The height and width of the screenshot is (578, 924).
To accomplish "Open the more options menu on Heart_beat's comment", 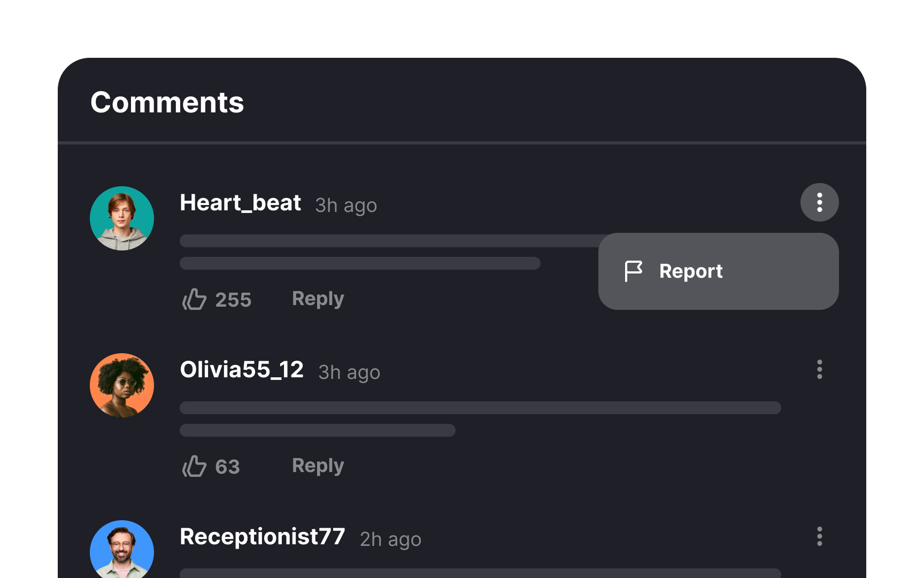I will (x=819, y=202).
